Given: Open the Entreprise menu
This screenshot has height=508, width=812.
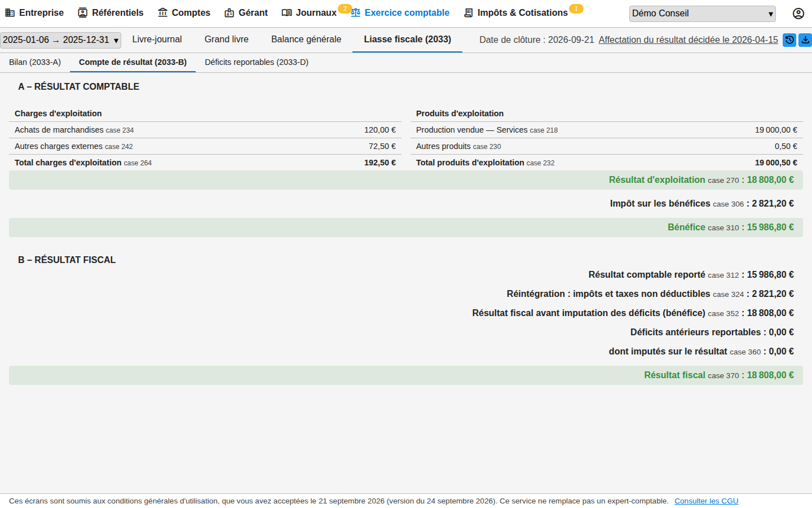Looking at the screenshot, I should 35,12.
